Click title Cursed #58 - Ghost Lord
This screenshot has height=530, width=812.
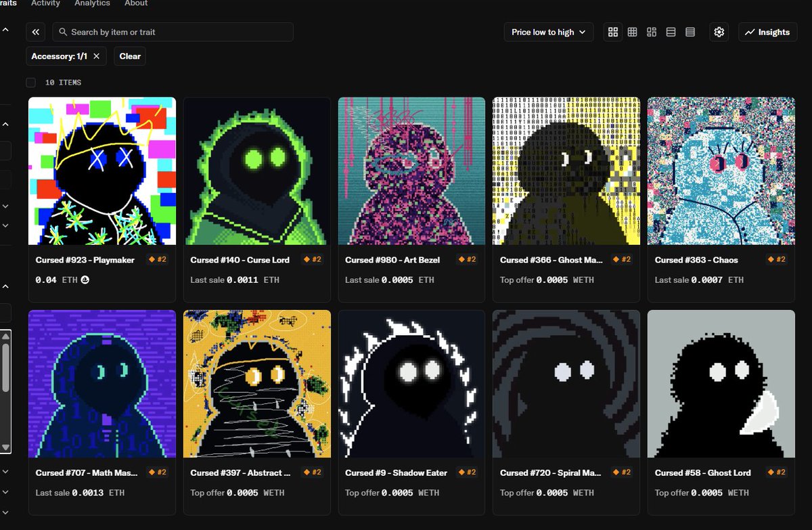coord(703,472)
